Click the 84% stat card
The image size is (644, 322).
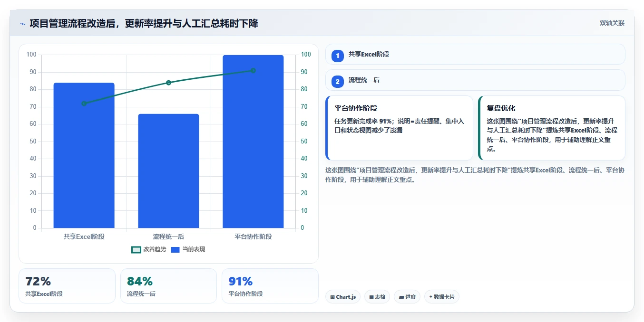point(168,286)
